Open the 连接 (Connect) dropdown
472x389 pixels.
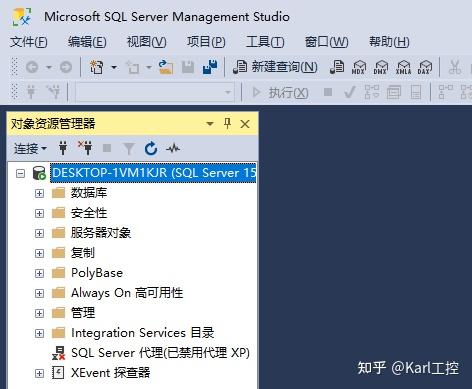click(x=30, y=148)
